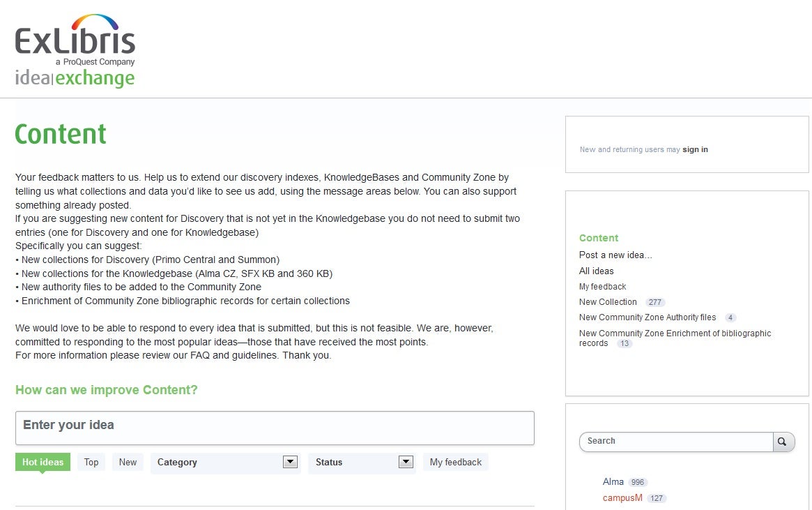The height and width of the screenshot is (510, 812).
Task: Open the Category dropdown arrow
Action: pyautogui.click(x=290, y=462)
